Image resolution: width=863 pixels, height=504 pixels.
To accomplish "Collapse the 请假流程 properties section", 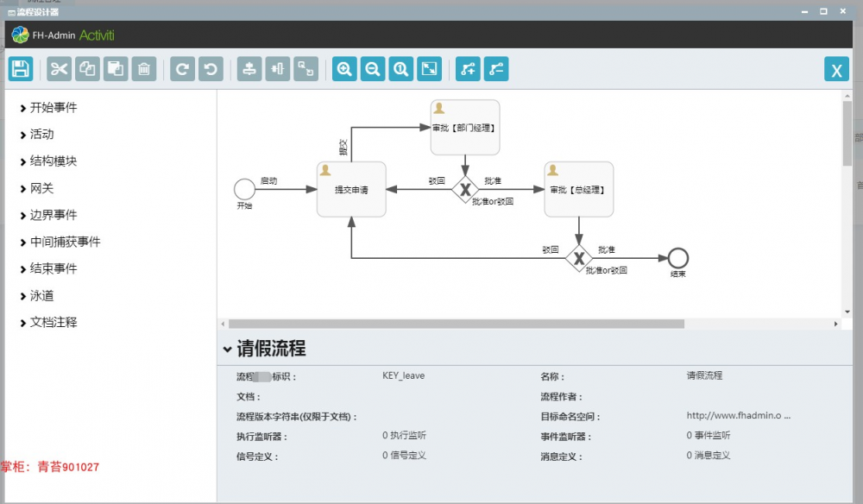I will click(x=226, y=348).
